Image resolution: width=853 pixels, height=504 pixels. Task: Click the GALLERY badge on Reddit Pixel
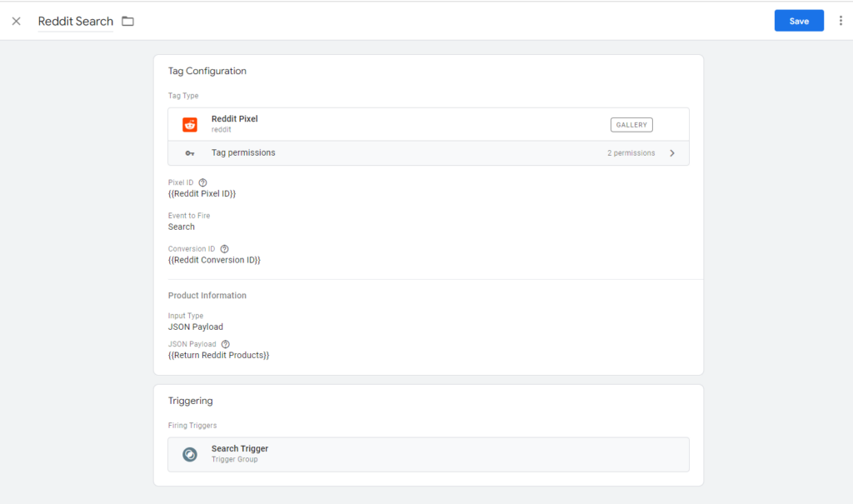tap(631, 125)
